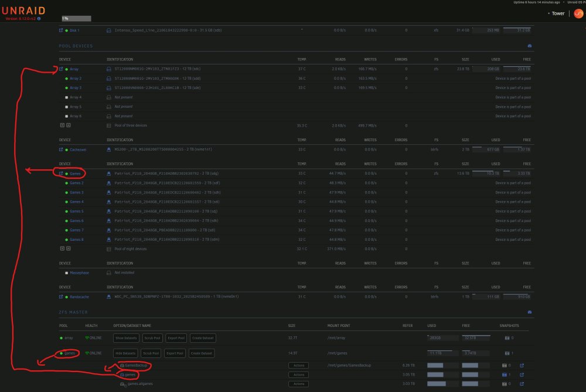Click Export Pool for array pool
Screen dimensions: 586x392
pyautogui.click(x=176, y=338)
